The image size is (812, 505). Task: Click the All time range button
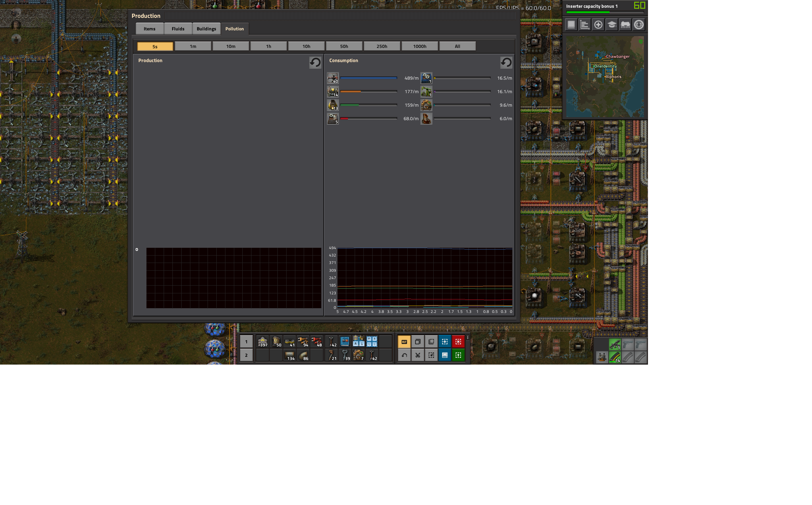coord(457,46)
